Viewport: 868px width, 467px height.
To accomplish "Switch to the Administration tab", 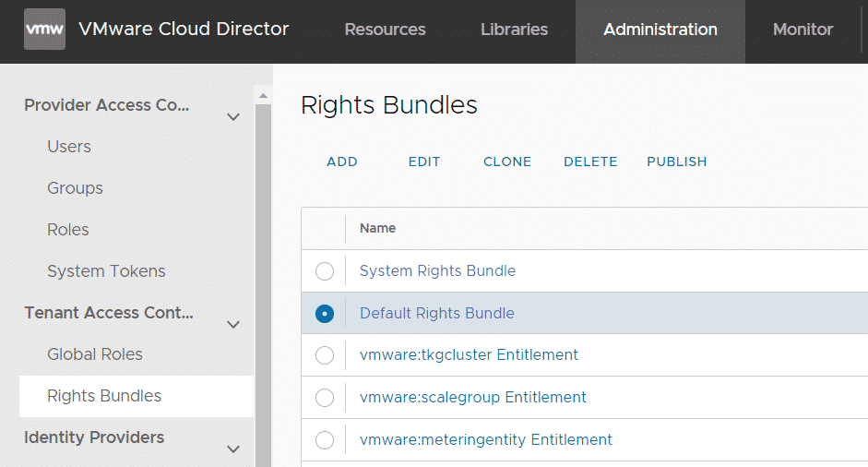I will (660, 30).
